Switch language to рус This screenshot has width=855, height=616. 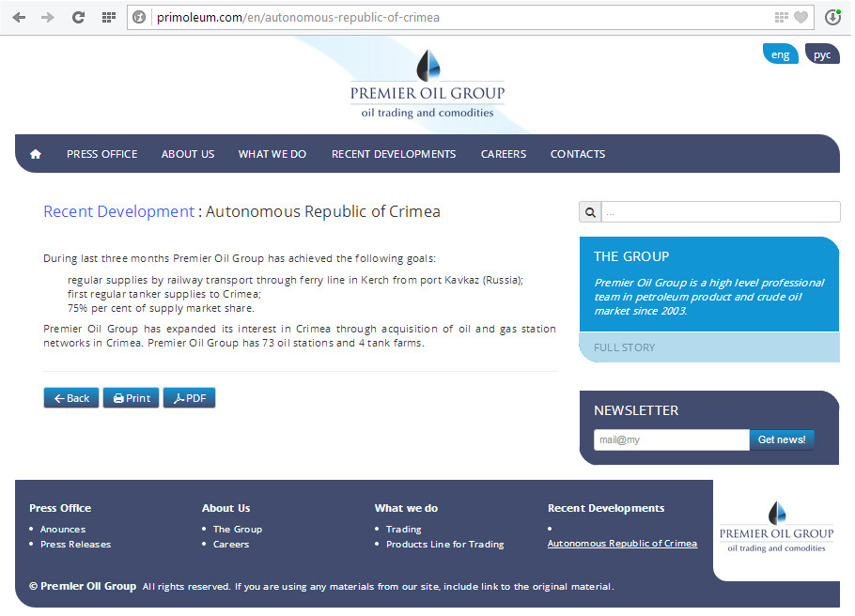click(822, 54)
